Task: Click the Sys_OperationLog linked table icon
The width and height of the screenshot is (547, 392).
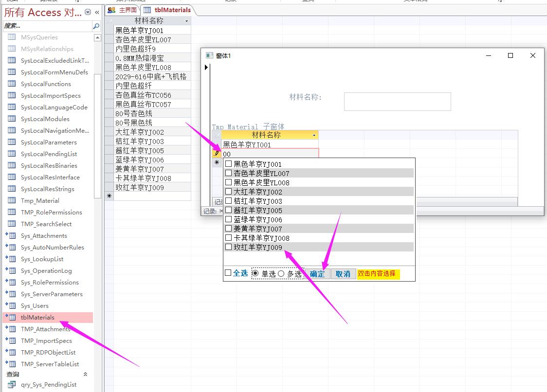Action: coord(11,270)
